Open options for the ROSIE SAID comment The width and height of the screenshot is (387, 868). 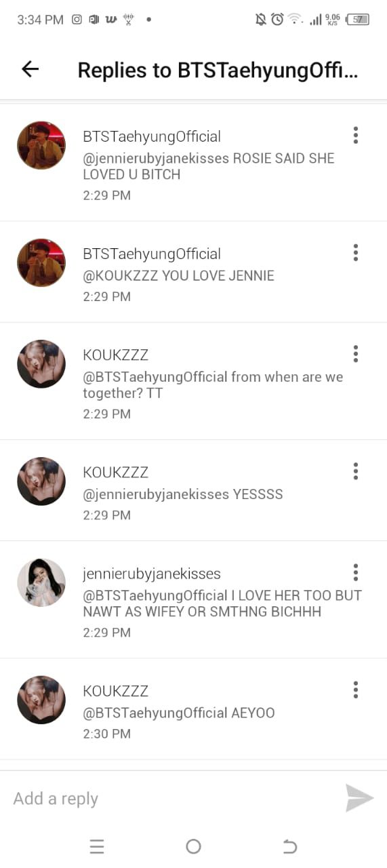pyautogui.click(x=355, y=136)
